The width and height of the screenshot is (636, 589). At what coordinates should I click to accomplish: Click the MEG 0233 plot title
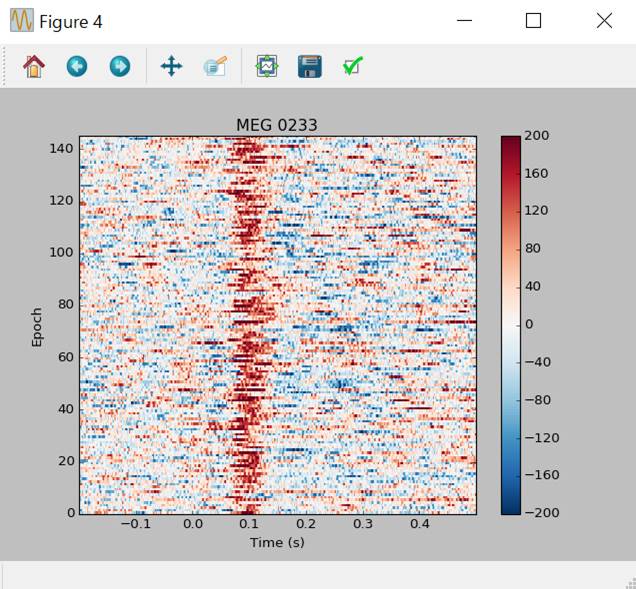point(276,125)
